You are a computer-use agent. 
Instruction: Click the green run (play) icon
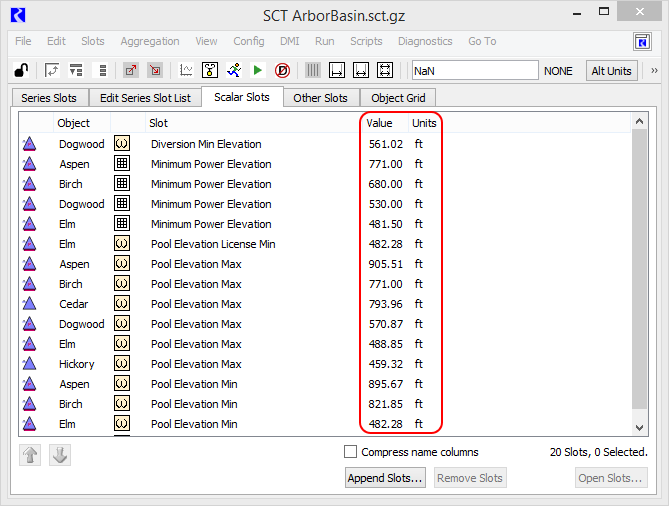click(x=258, y=71)
